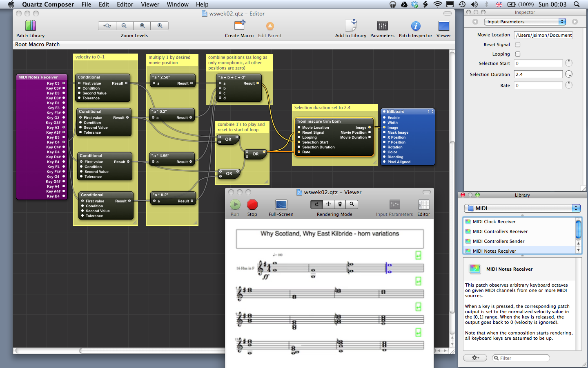Open the Patch Library

click(31, 26)
